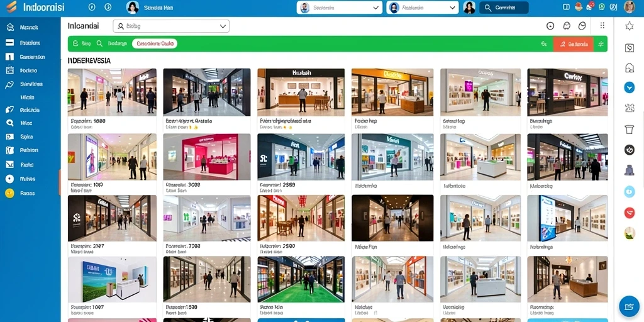Open the square swirl icon in right rail
This screenshot has width=644, height=322.
pyautogui.click(x=629, y=48)
